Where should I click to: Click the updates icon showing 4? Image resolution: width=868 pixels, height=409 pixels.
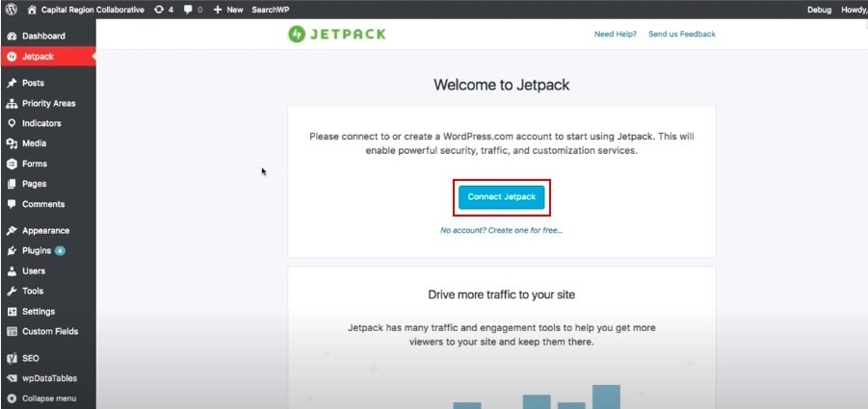tap(164, 10)
